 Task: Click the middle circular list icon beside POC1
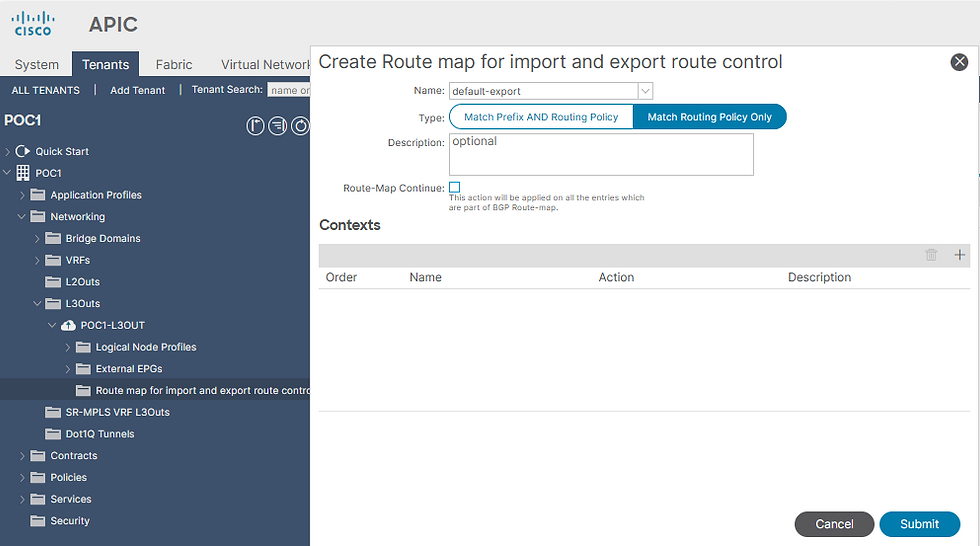[278, 126]
